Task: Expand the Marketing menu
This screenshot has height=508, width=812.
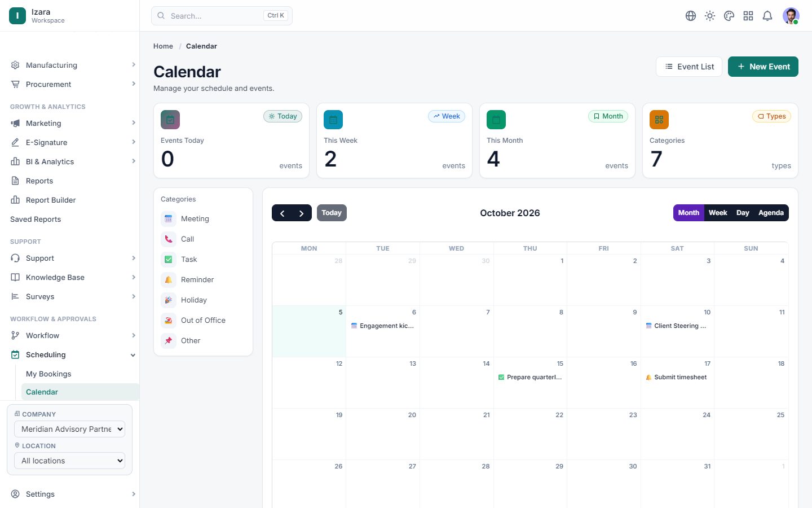Action: (73, 123)
